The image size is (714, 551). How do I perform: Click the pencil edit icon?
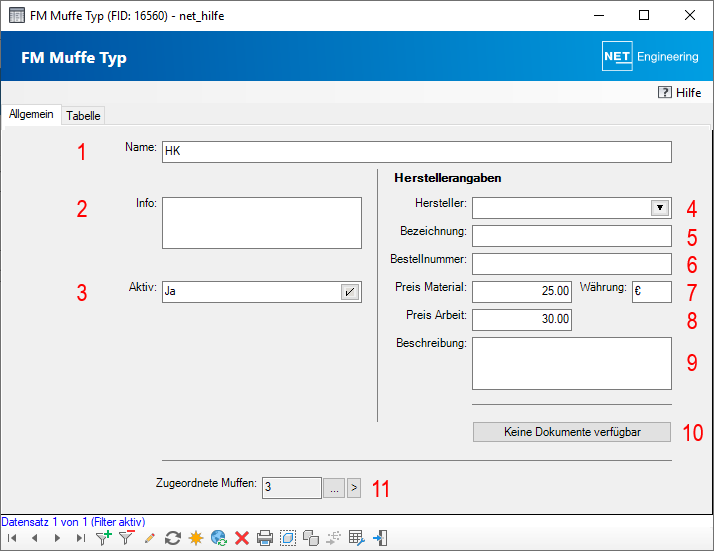[x=149, y=538]
